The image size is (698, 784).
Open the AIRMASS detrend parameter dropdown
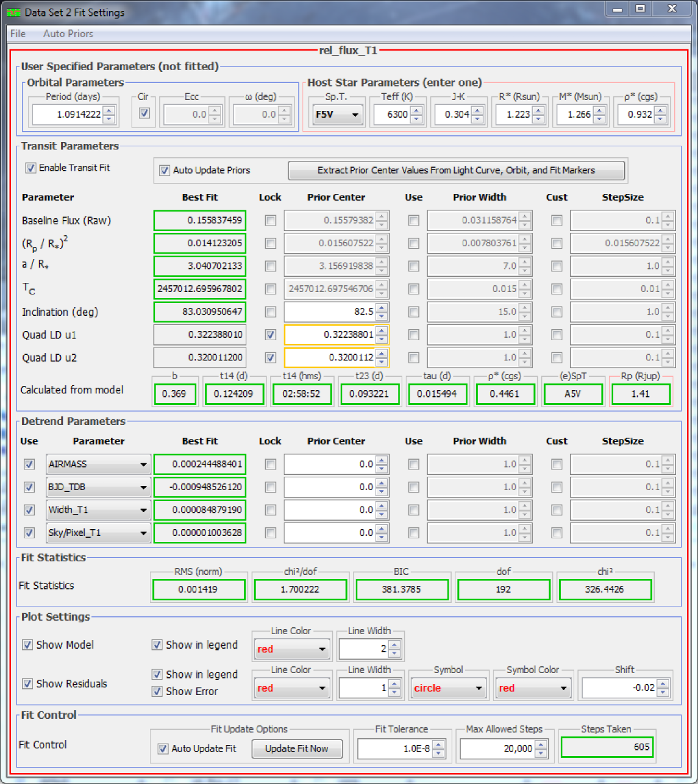tap(98, 465)
